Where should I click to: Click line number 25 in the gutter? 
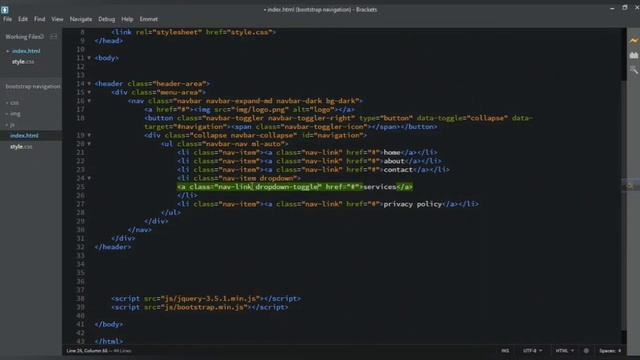tap(80, 187)
